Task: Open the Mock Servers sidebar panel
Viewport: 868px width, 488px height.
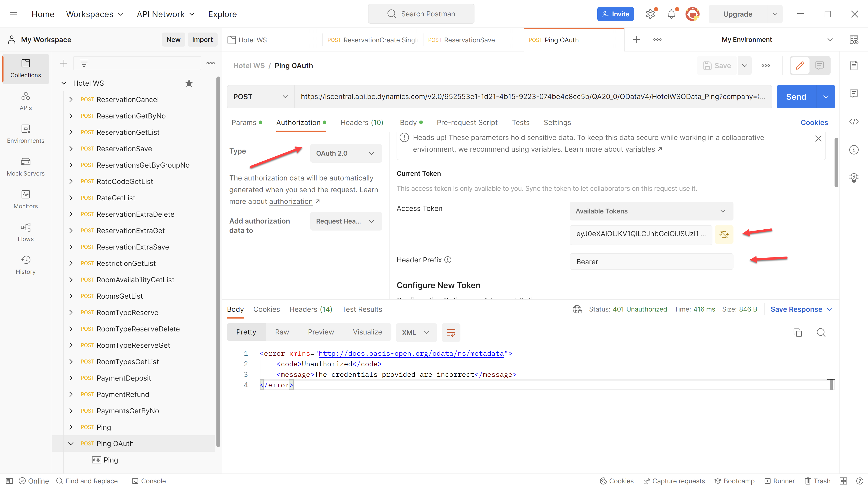Action: tap(26, 167)
